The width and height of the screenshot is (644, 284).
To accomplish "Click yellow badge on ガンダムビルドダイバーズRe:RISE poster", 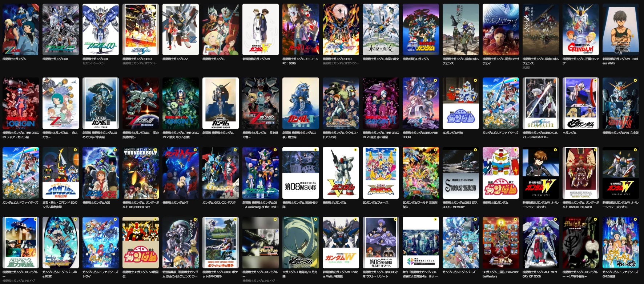I will point(75,220).
